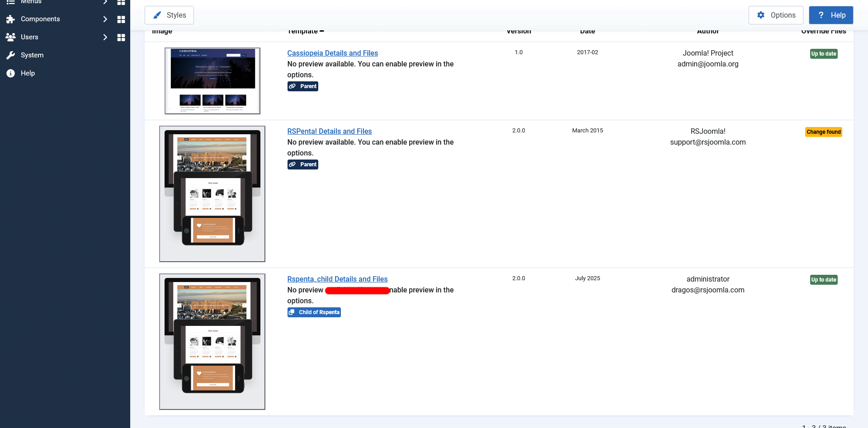Open the Components dashboard grid icon
868x428 pixels.
(x=121, y=19)
